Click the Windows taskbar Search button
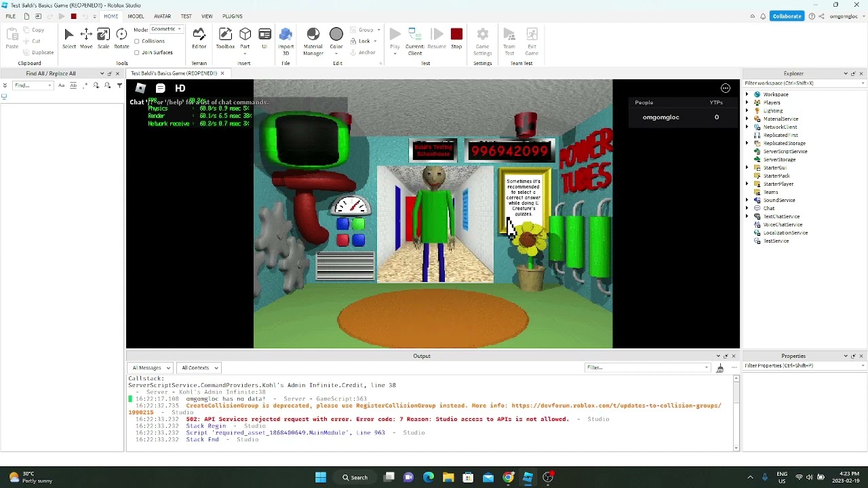This screenshot has width=868, height=488. pyautogui.click(x=355, y=477)
